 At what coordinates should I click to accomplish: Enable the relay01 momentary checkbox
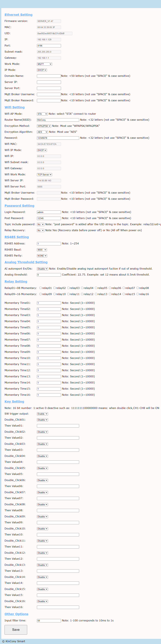pos(41,288)
